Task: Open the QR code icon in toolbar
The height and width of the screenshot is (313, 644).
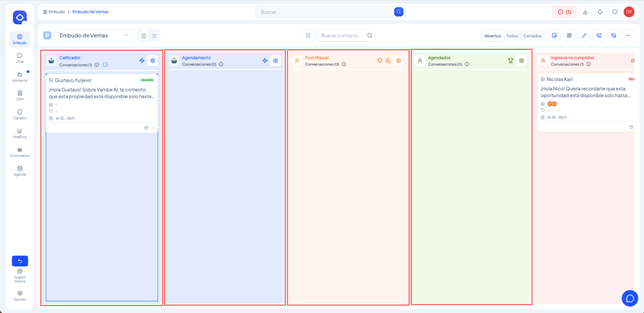Action: (569, 36)
